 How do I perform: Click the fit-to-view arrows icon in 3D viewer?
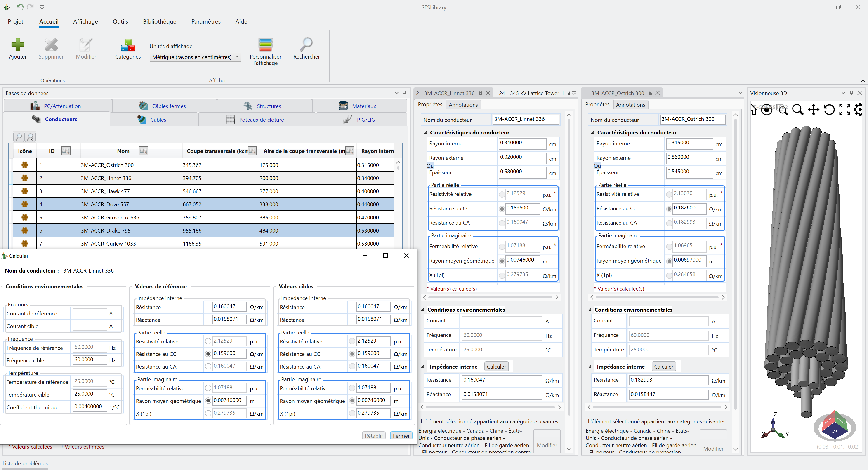click(844, 110)
